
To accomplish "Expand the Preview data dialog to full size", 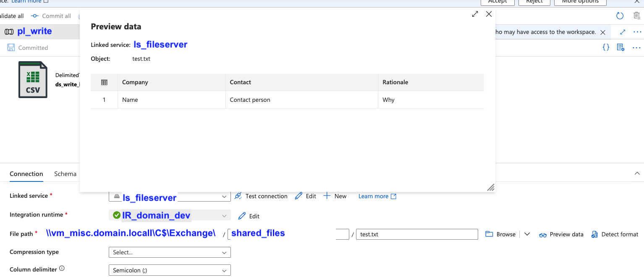I will pos(475,14).
